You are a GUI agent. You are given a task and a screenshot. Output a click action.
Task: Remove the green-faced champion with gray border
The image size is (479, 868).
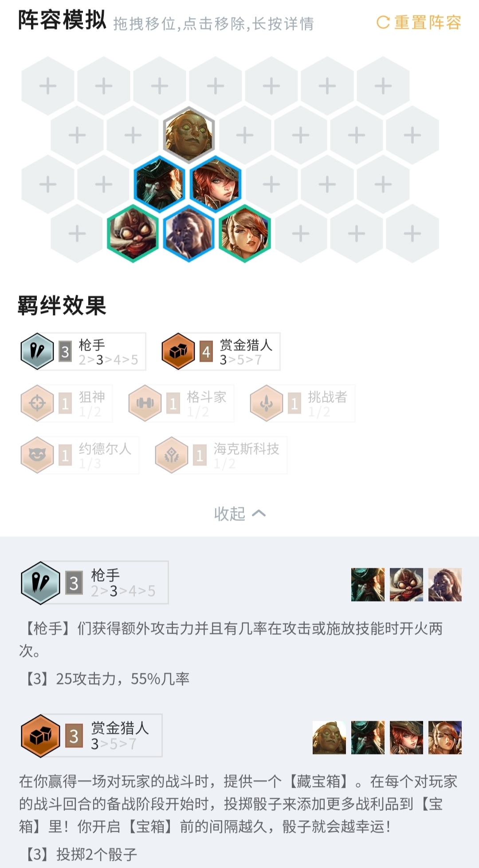point(189,135)
